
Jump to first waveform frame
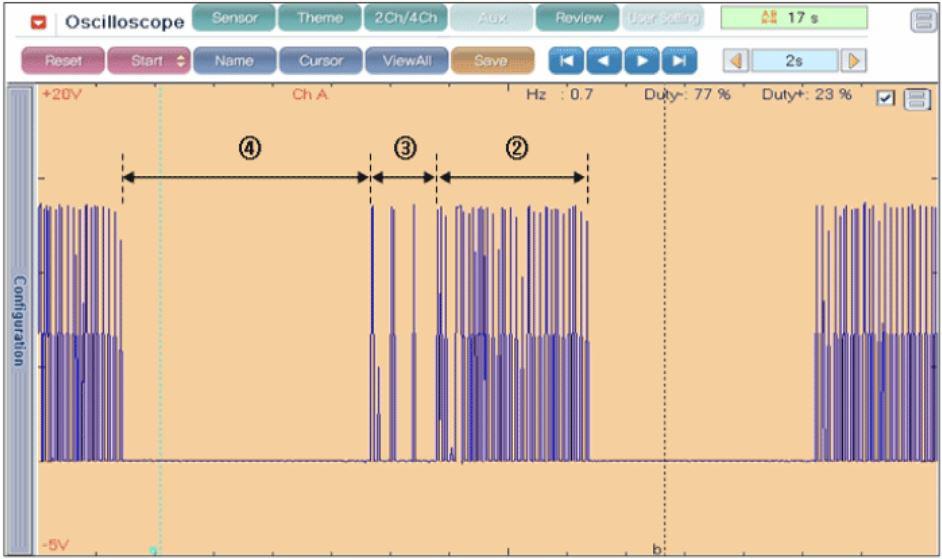(x=567, y=61)
